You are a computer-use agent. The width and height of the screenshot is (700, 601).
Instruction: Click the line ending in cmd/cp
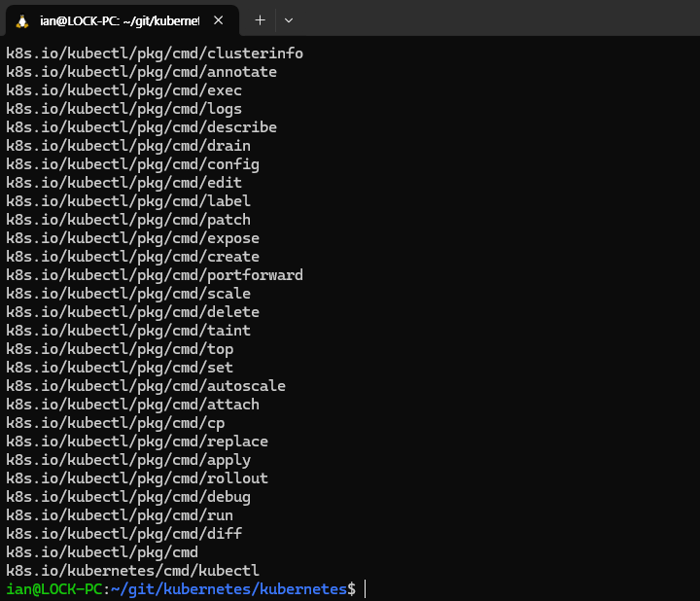click(115, 423)
